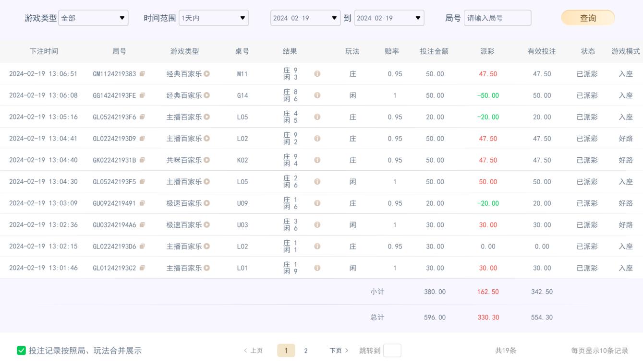Click subtotal payout value 162.50

tap(487, 292)
